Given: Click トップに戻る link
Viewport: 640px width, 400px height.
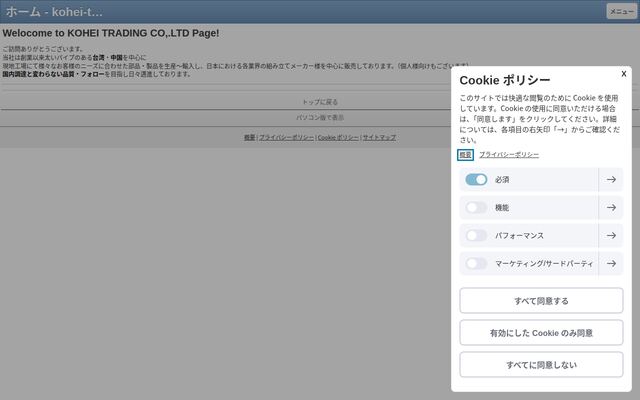Looking at the screenshot, I should pos(320,102).
